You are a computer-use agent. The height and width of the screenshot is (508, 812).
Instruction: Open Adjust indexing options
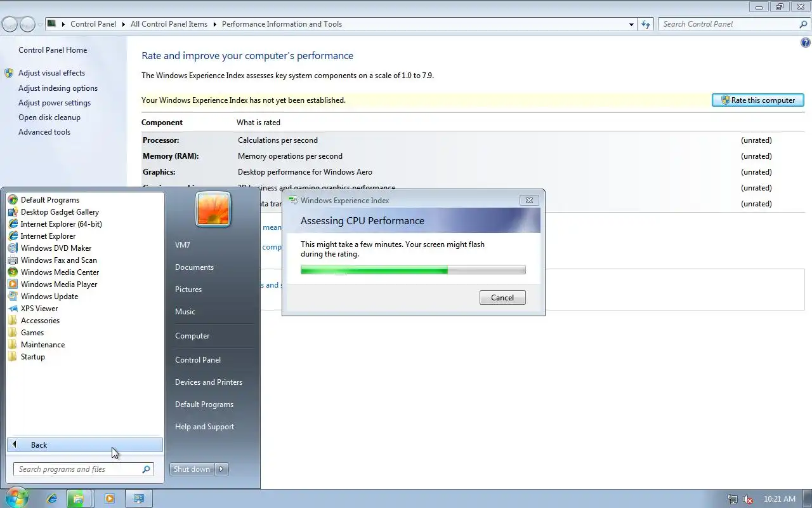point(58,88)
